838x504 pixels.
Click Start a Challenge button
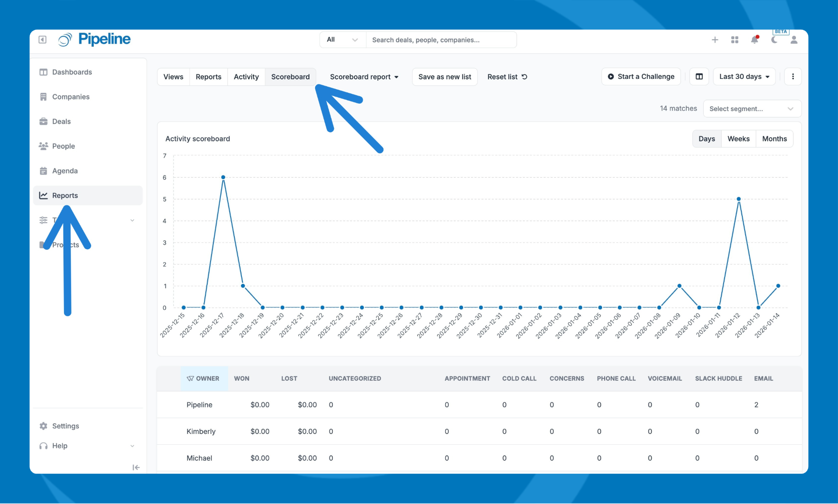point(641,77)
